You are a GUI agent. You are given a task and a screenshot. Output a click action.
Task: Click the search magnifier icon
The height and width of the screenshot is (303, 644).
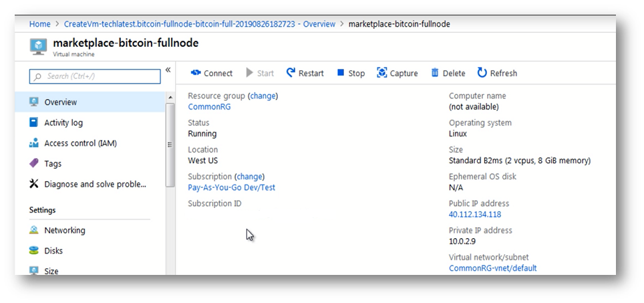coord(38,76)
